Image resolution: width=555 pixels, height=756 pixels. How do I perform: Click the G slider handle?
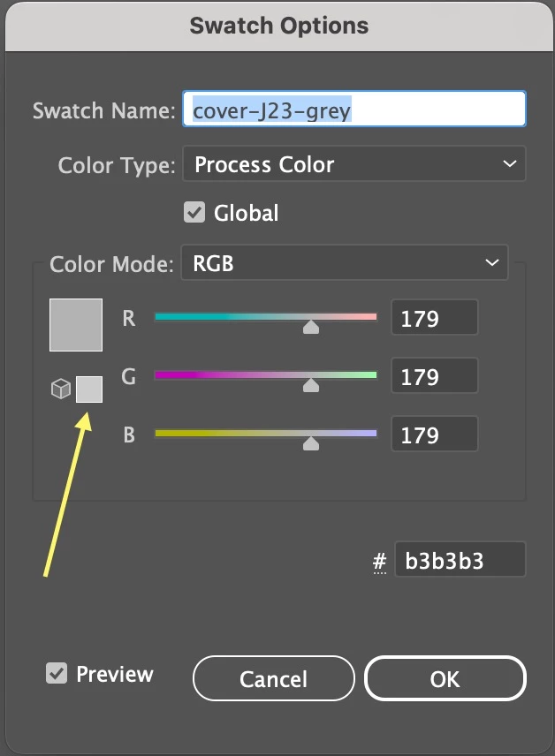tap(310, 385)
